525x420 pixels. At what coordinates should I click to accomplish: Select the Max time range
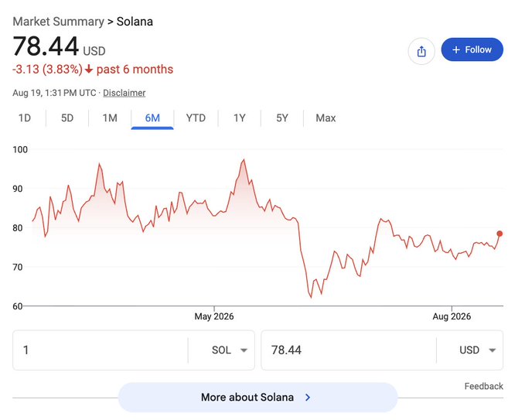click(326, 118)
